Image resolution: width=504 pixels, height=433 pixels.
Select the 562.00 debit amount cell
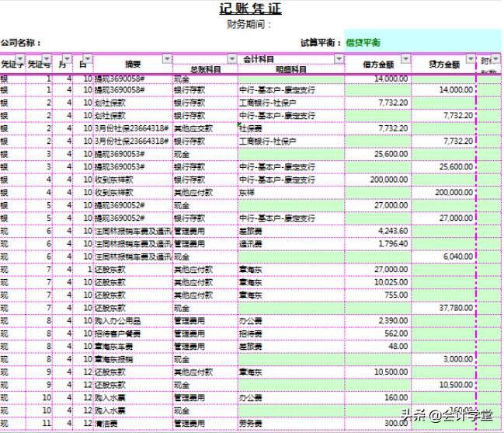coord(378,333)
